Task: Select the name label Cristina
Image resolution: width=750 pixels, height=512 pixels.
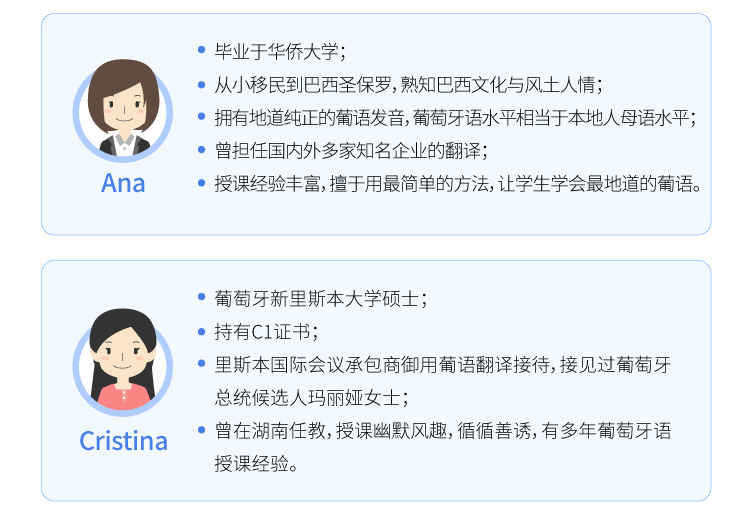Action: (123, 441)
